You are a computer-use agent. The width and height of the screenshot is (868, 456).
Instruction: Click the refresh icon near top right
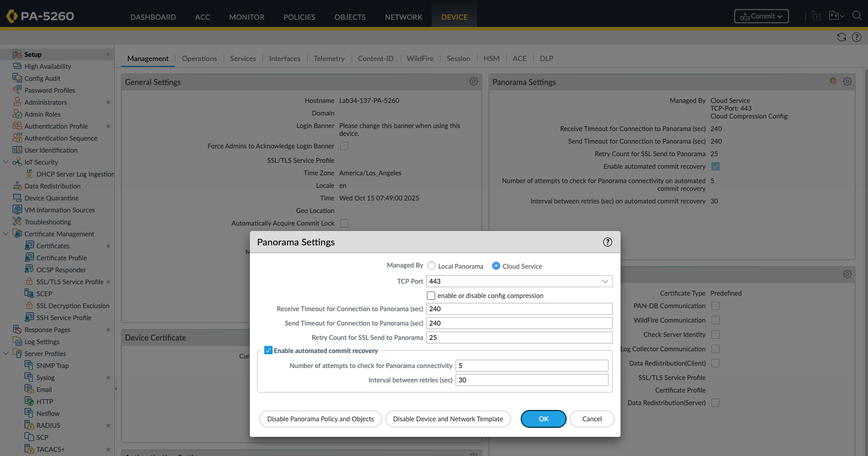[842, 37]
